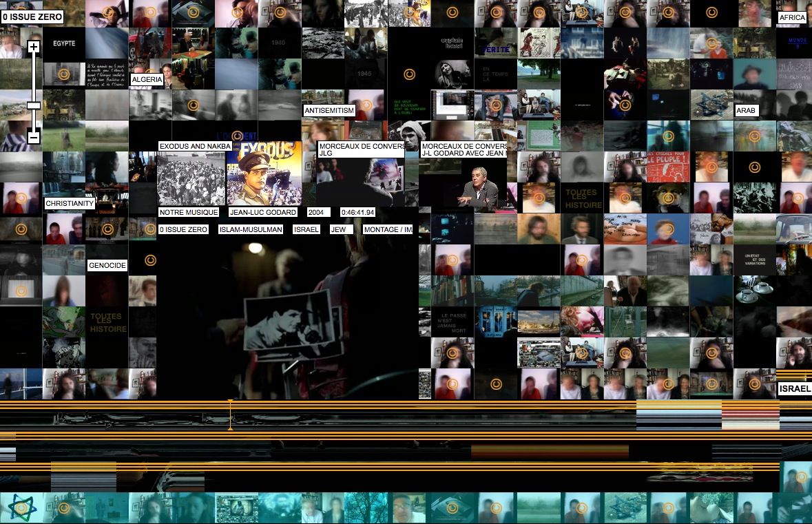Open the handwritten text thumbnail

pos(107,74)
